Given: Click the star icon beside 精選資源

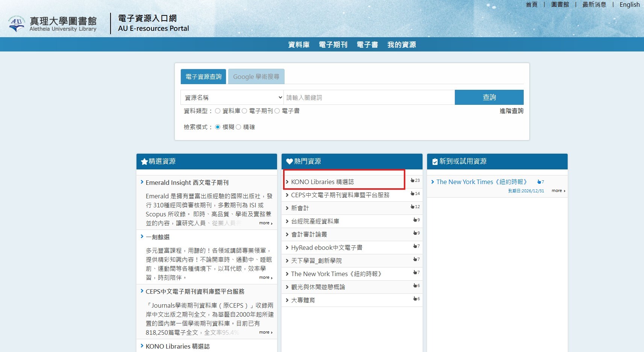Looking at the screenshot, I should point(144,162).
